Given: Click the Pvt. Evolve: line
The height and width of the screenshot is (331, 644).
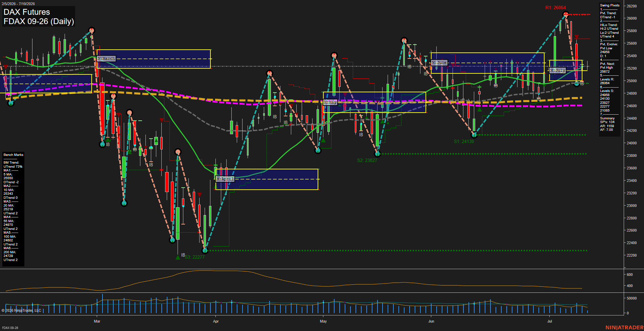Looking at the screenshot, I should [609, 44].
